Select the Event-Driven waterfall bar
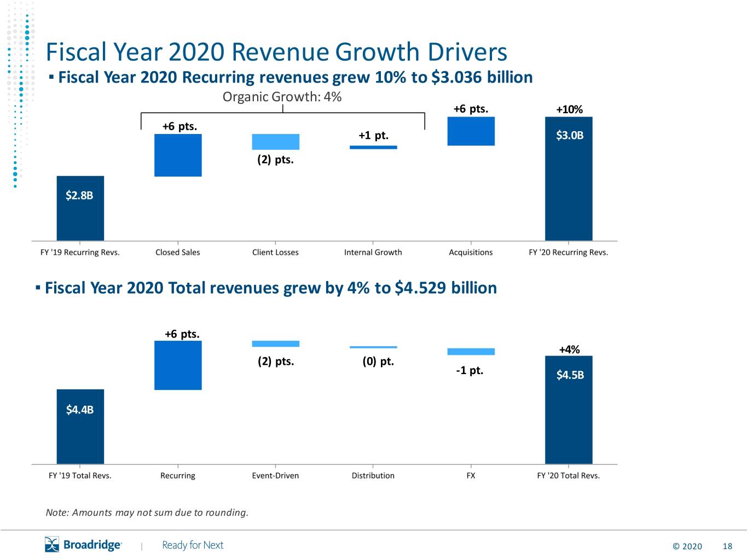This screenshot has width=747, height=560. (275, 344)
